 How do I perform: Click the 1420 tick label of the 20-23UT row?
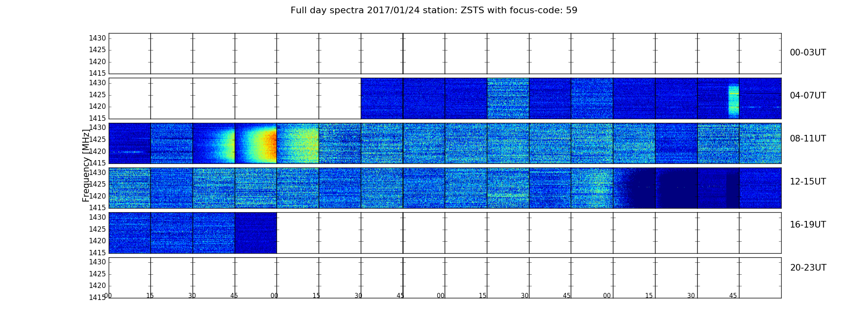click(98, 286)
